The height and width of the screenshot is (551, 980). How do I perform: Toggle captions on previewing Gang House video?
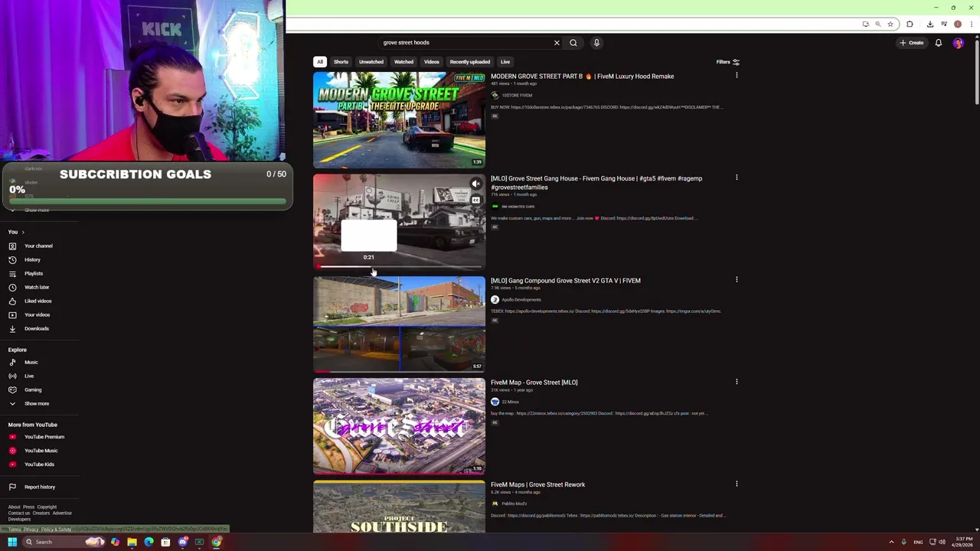(475, 201)
